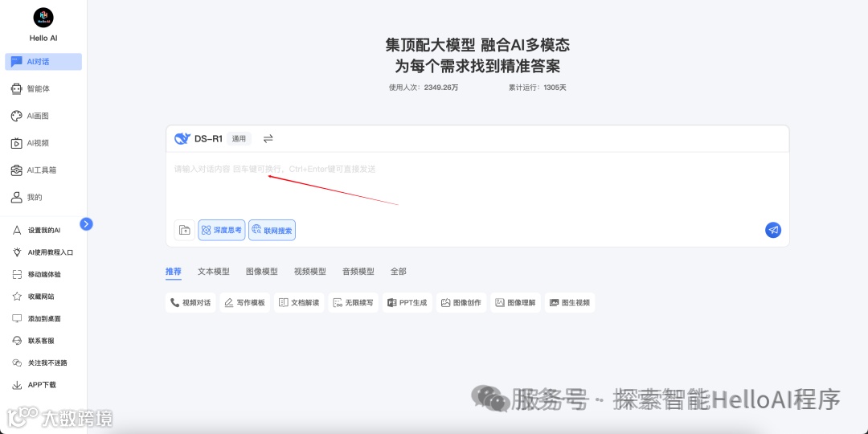Toggle 深度思考 deep thinking mode
The image size is (868, 434).
point(222,231)
